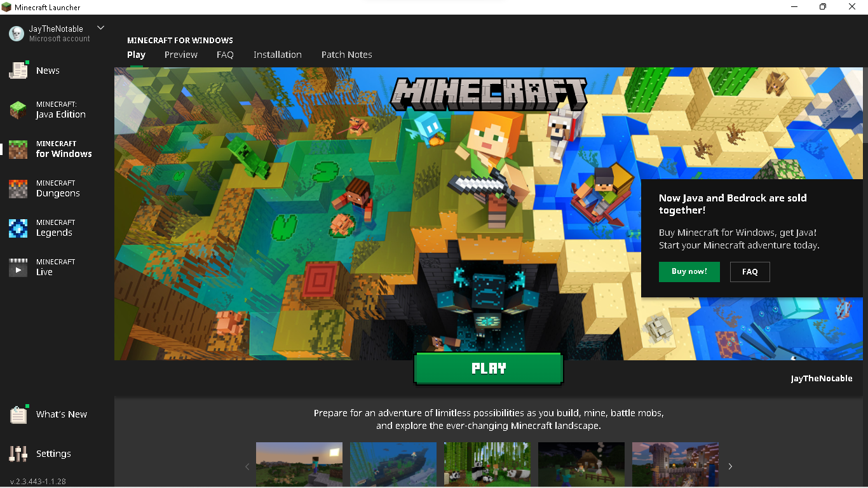The image size is (868, 488).
Task: Open the FAQ tab
Action: point(225,55)
